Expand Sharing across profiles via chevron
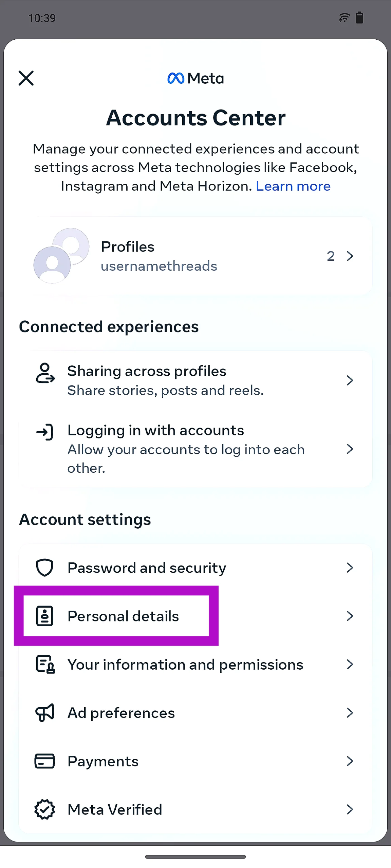This screenshot has width=391, height=868. pyautogui.click(x=350, y=380)
